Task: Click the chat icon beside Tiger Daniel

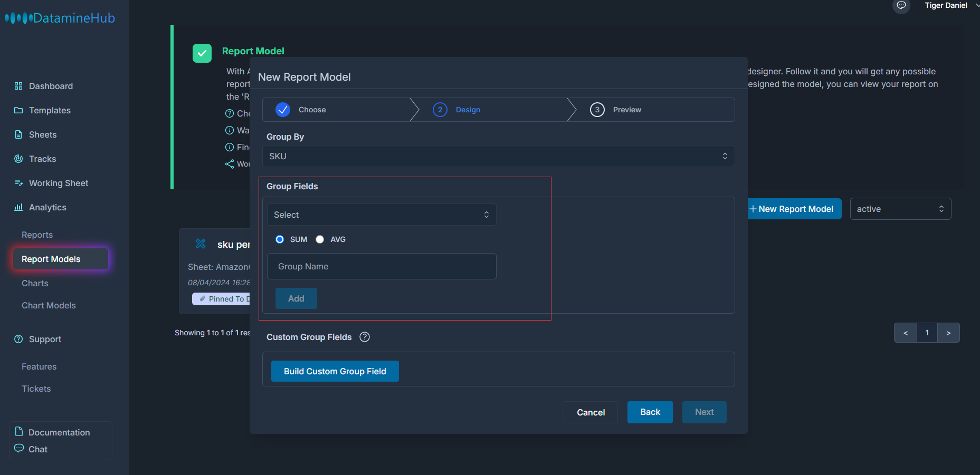Action: click(901, 5)
